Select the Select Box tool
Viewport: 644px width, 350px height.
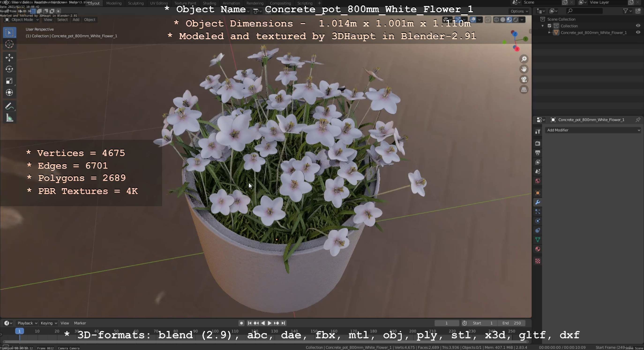tap(10, 33)
